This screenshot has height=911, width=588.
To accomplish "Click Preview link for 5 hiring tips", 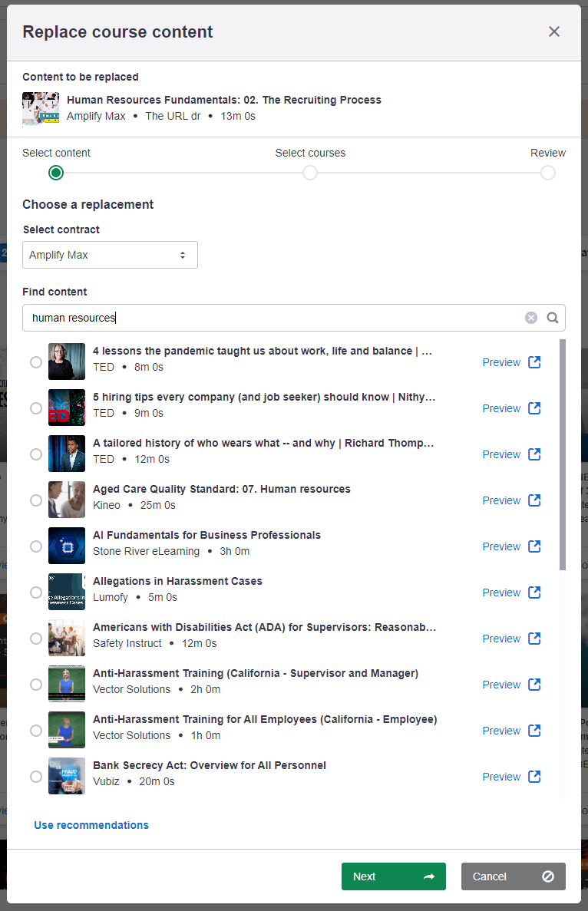I will pos(501,408).
